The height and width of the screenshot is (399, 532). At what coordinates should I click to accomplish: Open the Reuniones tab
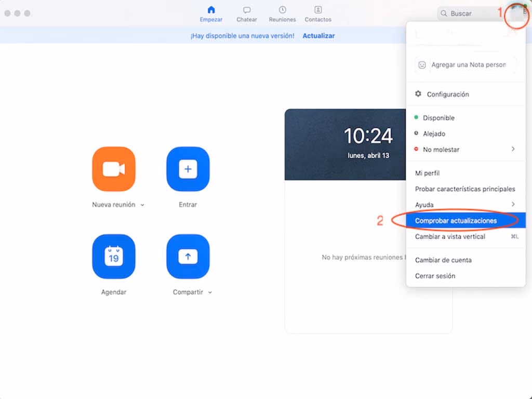pos(282,14)
